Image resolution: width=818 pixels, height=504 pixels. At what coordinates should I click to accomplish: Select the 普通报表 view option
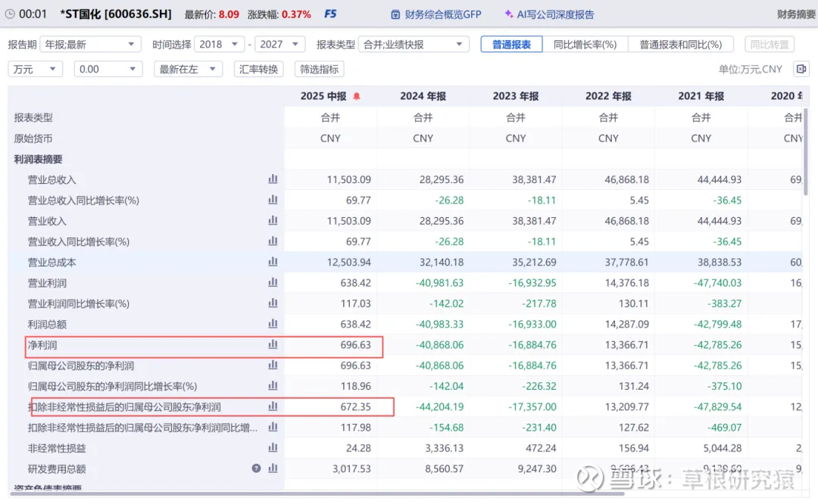pyautogui.click(x=511, y=45)
